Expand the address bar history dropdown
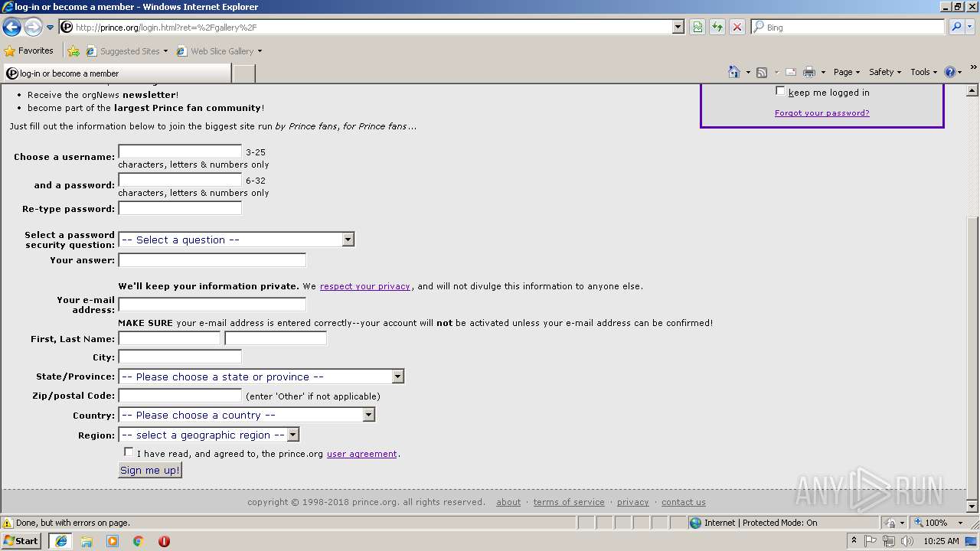 [678, 27]
